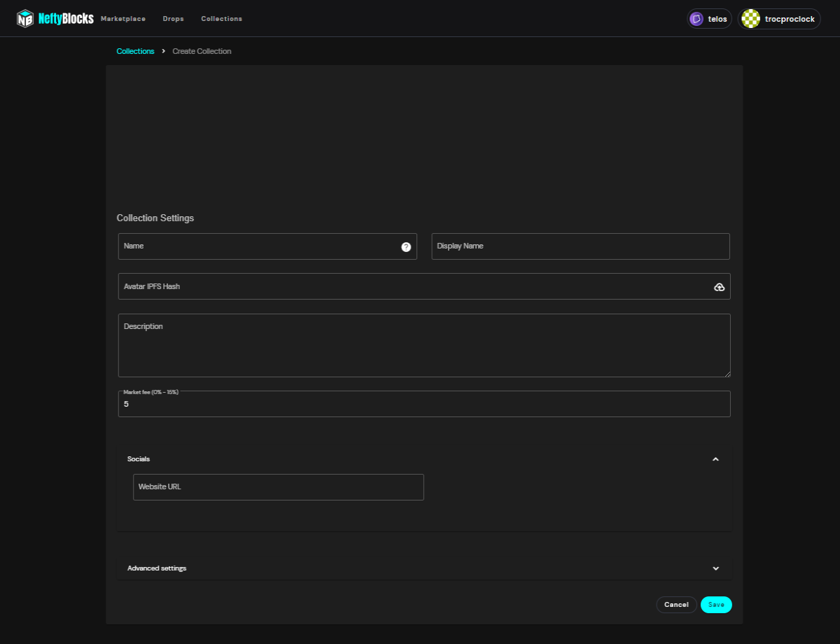Click the Market fee input field
The height and width of the screenshot is (644, 840).
[424, 404]
